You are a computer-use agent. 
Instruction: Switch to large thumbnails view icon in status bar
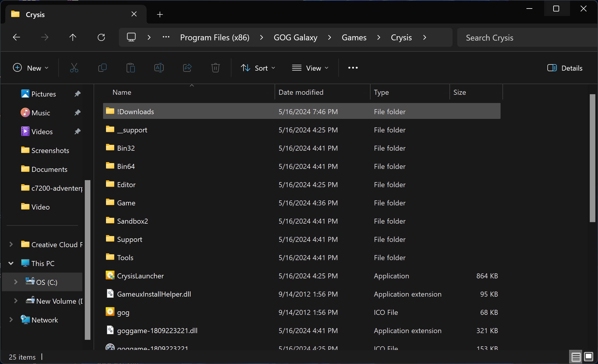pos(589,357)
